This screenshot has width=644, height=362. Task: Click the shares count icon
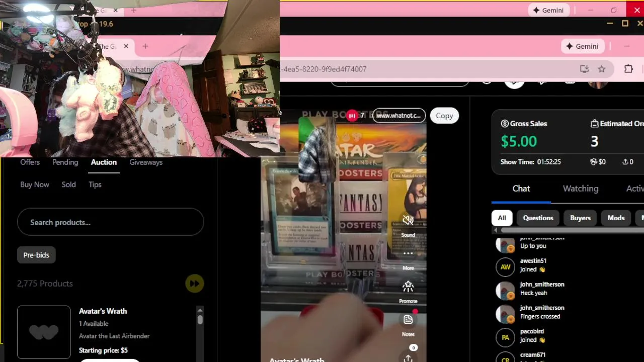(625, 162)
